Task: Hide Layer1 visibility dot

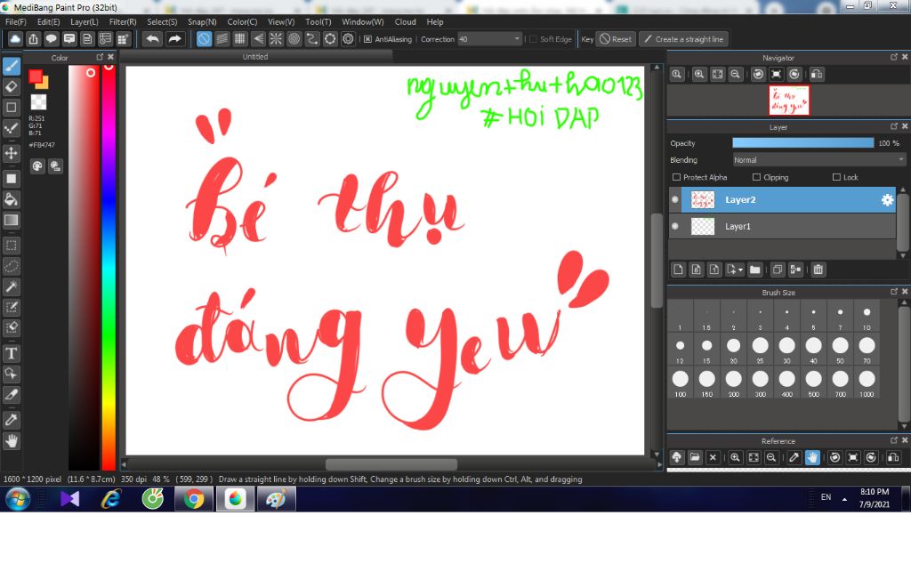Action: [x=675, y=226]
